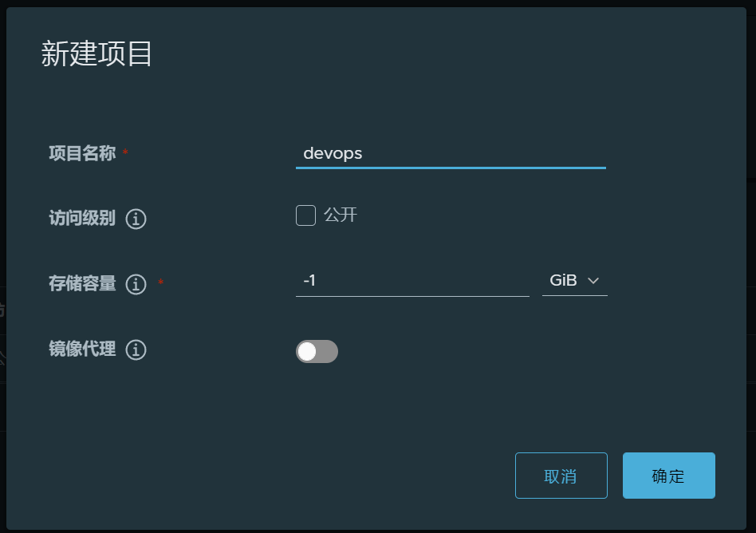The width and height of the screenshot is (756, 533).
Task: Click the 存储容量 field label
Action: point(82,284)
